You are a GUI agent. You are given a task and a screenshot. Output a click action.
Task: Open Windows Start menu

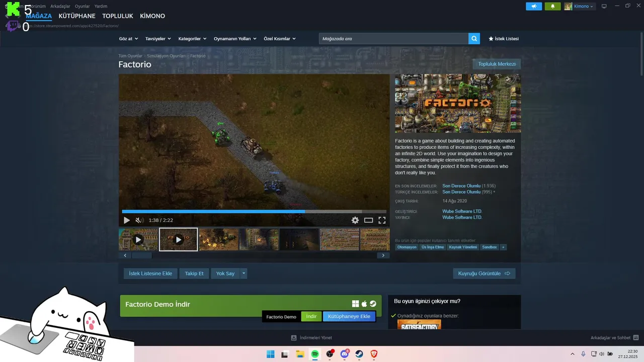click(271, 354)
